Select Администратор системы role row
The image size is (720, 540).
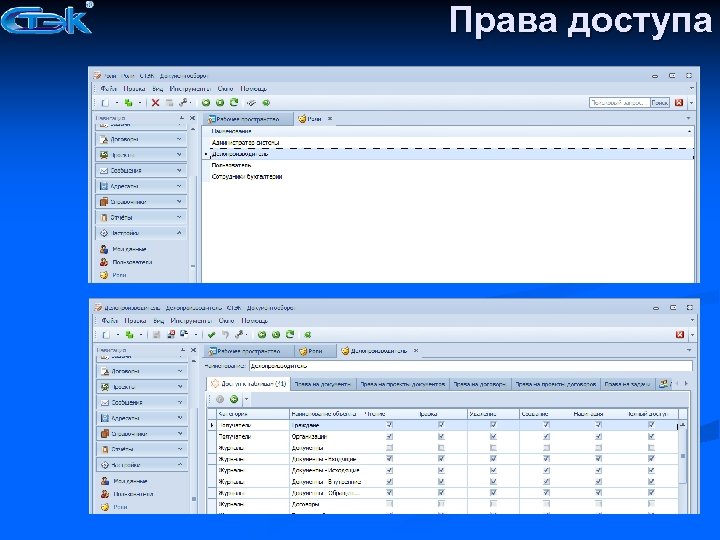pyautogui.click(x=451, y=143)
